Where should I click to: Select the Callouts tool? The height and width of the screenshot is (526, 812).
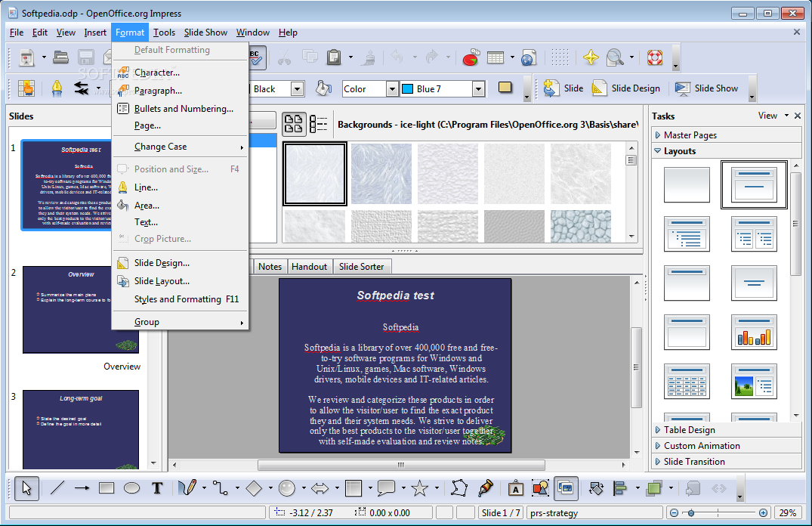tap(386, 488)
